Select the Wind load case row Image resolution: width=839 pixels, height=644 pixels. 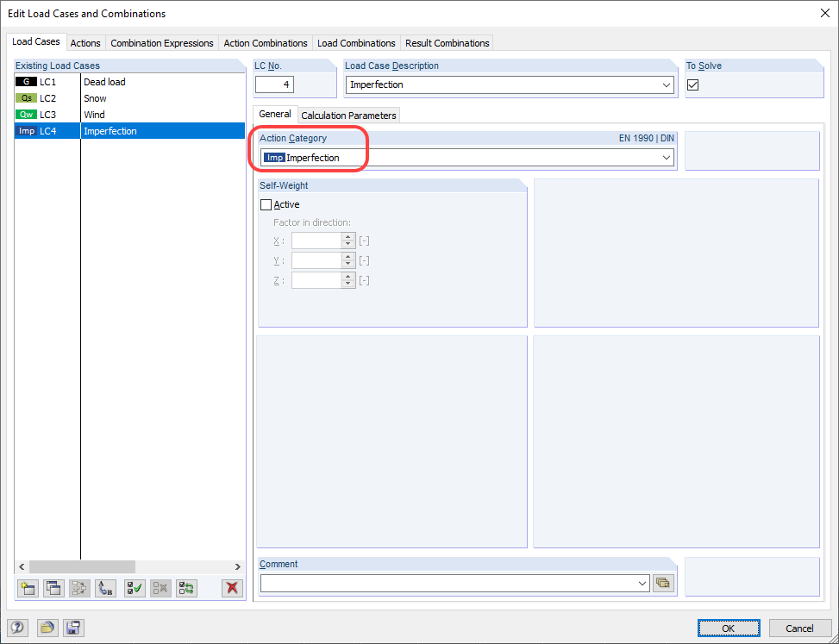[129, 115]
